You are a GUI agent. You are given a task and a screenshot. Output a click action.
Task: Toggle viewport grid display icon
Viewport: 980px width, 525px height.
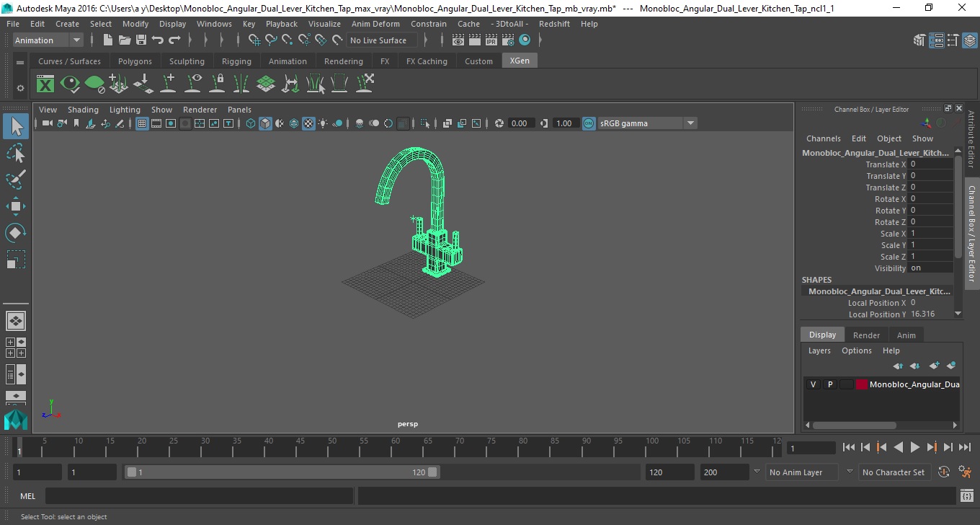click(142, 123)
